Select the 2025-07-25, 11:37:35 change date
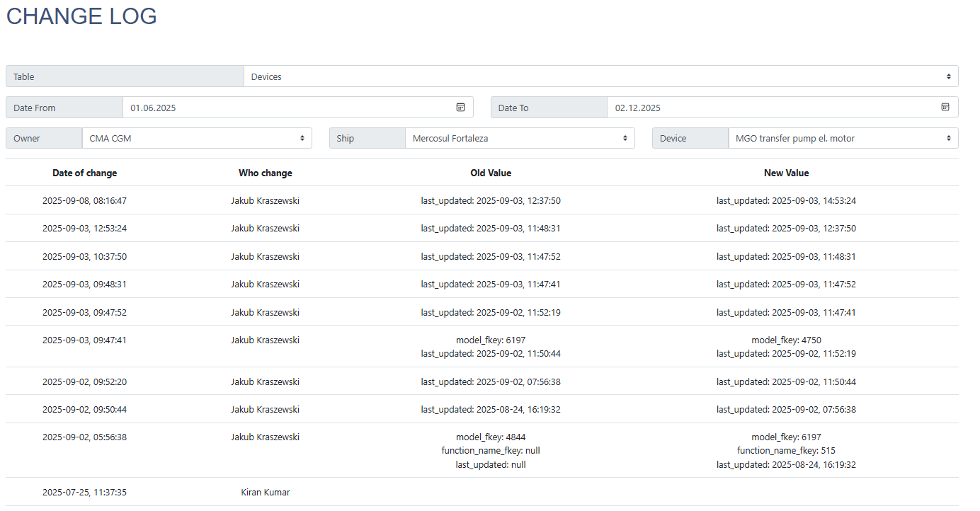Screen dimensions: 980x511 click(x=85, y=493)
